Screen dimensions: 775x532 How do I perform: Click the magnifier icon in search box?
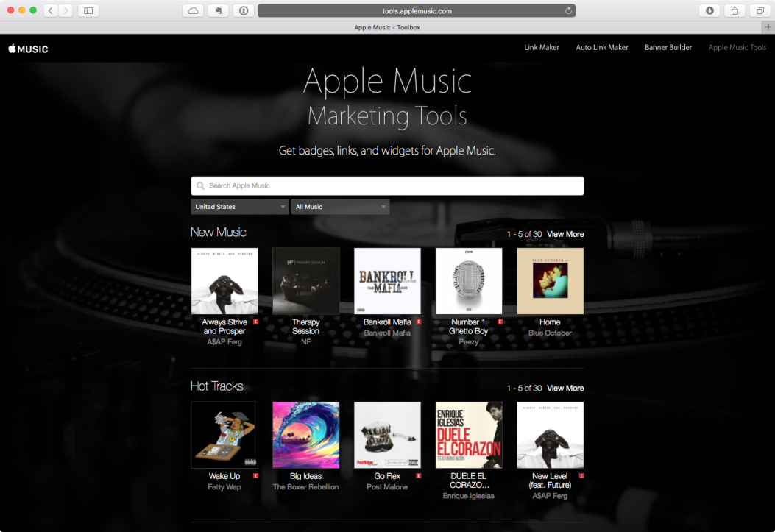(x=200, y=185)
